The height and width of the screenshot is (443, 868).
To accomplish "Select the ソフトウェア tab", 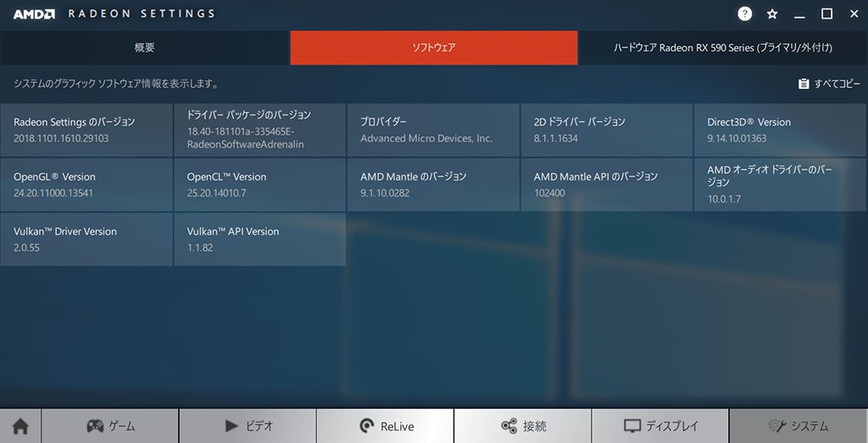I will (x=434, y=47).
